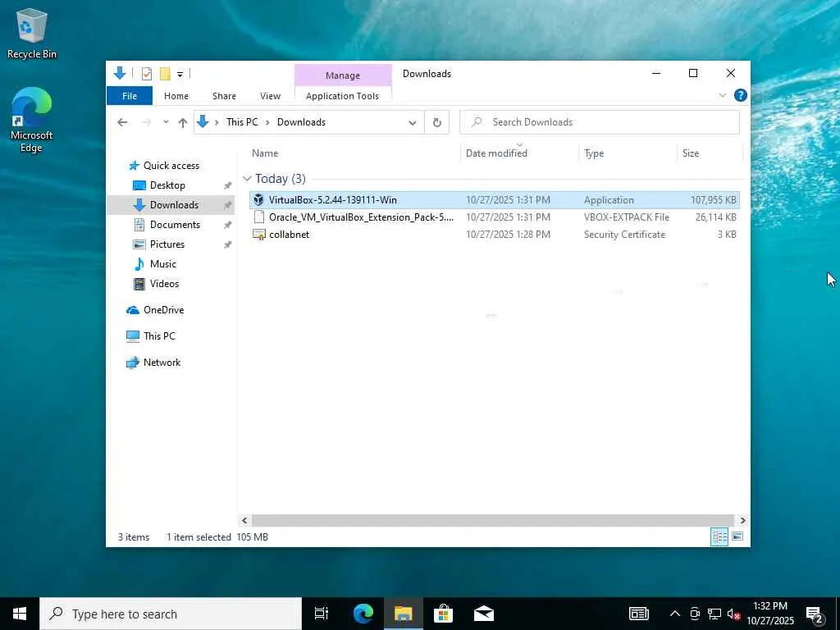Switch to the Home ribbon tab

point(176,96)
